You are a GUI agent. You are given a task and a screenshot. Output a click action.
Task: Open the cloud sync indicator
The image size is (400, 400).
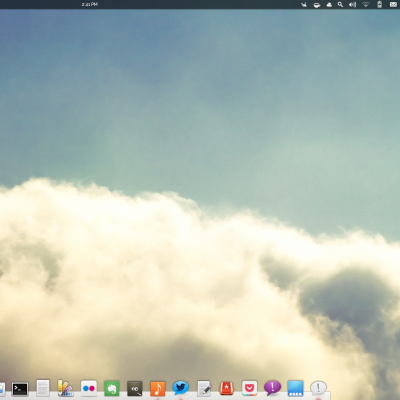coord(329,5)
